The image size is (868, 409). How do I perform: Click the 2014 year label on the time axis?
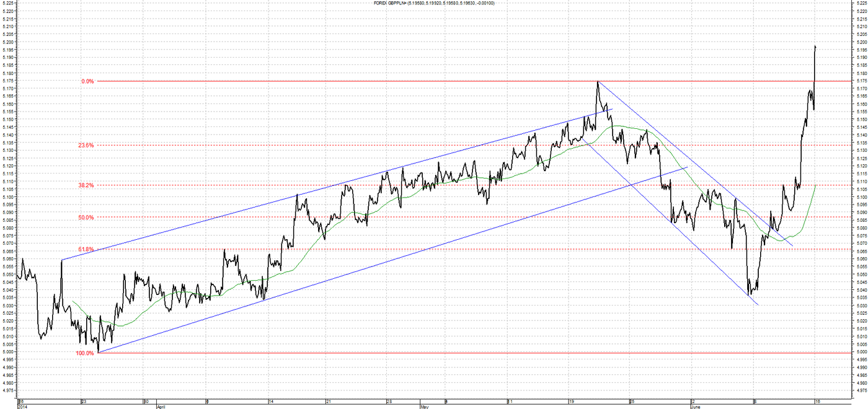pyautogui.click(x=23, y=407)
